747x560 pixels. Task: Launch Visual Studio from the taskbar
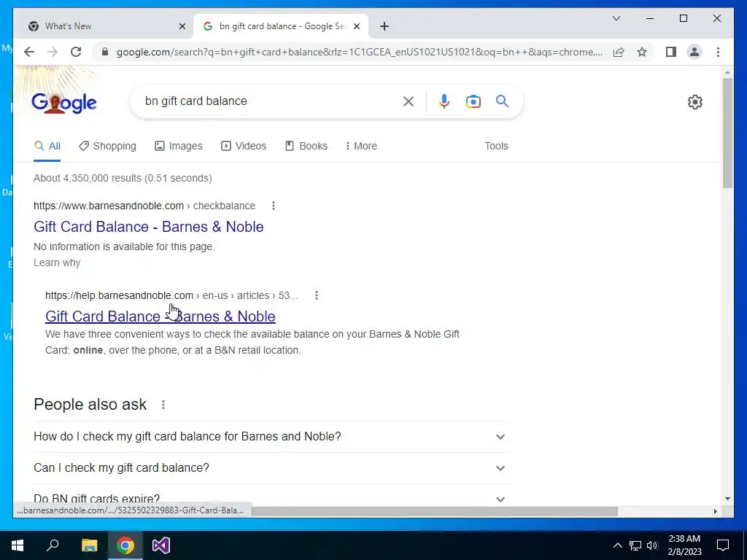click(161, 545)
